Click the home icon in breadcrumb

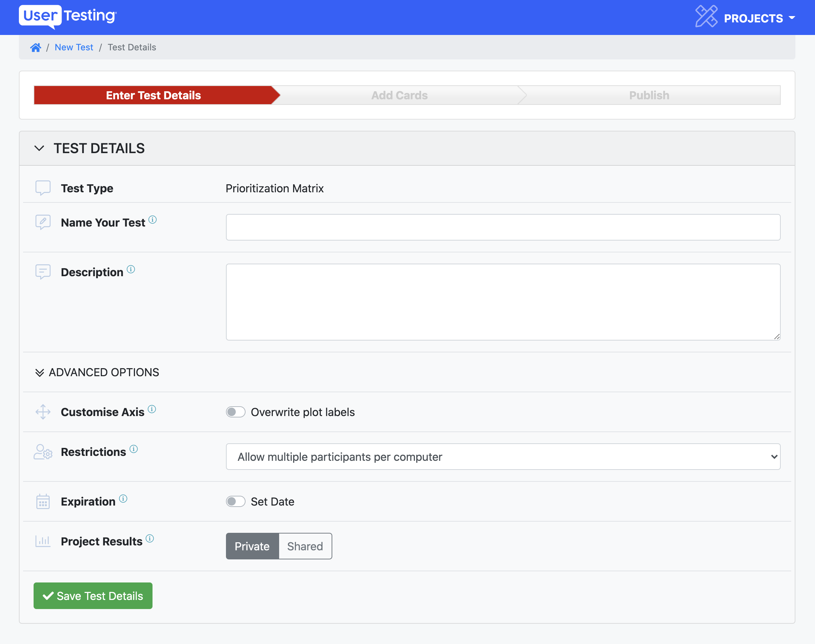coord(35,48)
